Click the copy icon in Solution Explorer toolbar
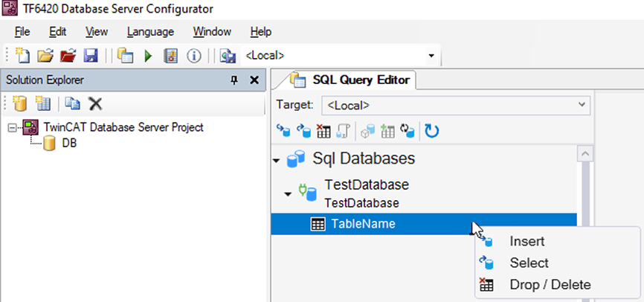644x302 pixels. [73, 103]
